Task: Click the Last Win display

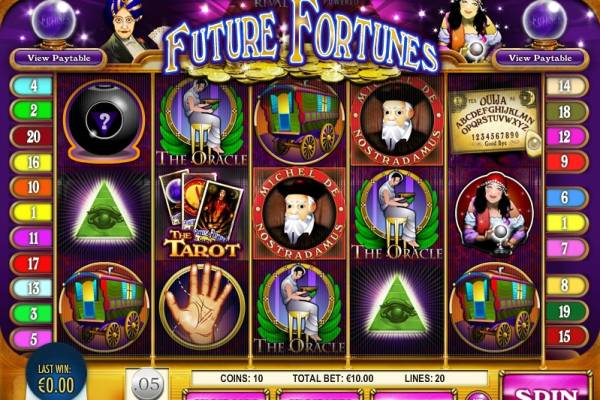Action: pyautogui.click(x=56, y=378)
